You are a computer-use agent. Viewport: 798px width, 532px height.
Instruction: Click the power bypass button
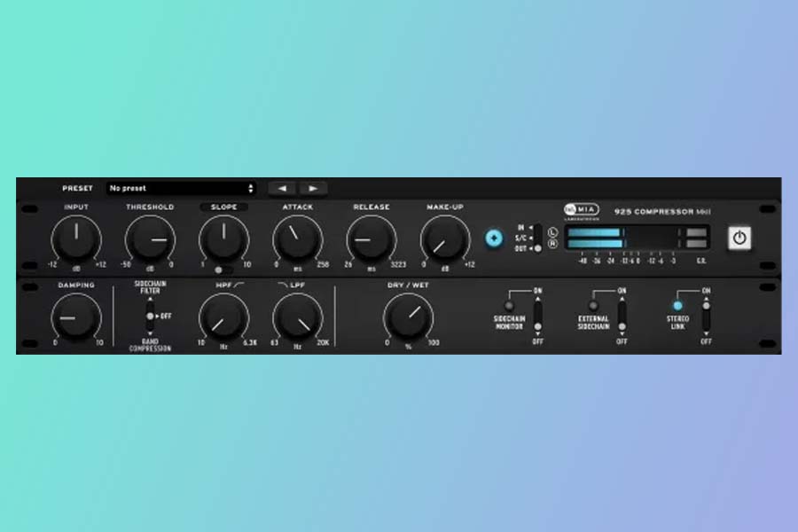click(x=739, y=239)
